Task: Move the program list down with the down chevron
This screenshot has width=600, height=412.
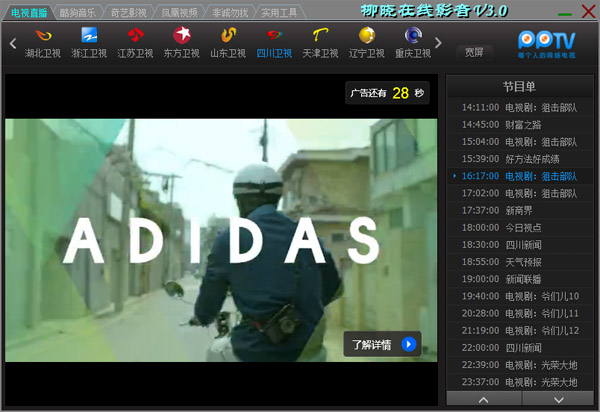Action: [558, 399]
